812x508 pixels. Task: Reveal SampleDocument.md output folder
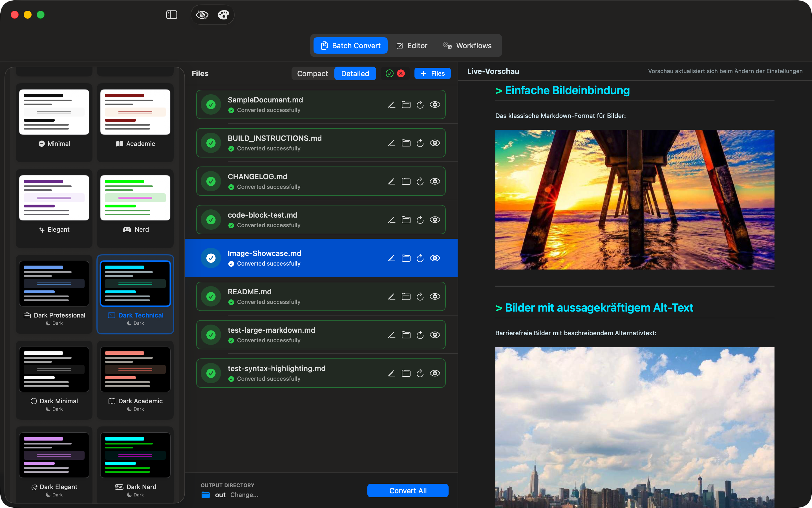[406, 104]
